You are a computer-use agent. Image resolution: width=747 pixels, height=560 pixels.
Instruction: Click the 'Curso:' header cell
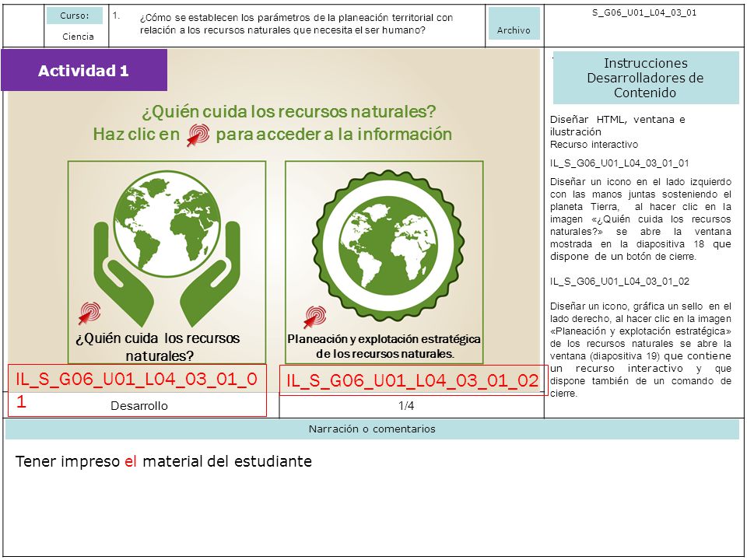(75, 16)
